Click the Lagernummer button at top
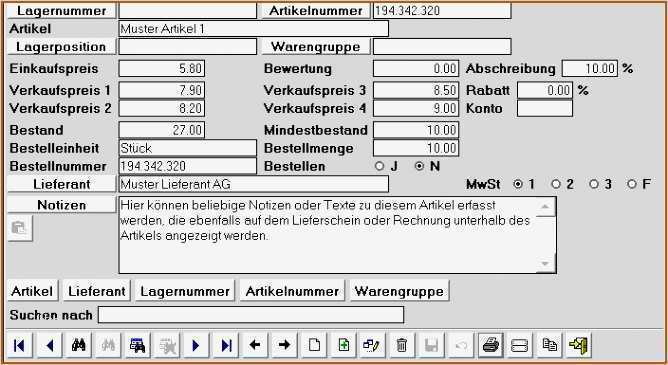The image size is (668, 365). (x=62, y=11)
